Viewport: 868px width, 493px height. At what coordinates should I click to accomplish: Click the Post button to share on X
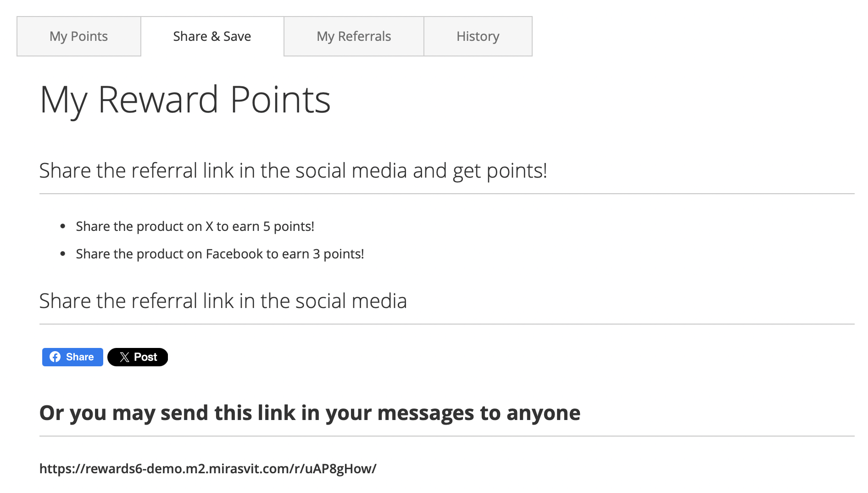coord(138,357)
